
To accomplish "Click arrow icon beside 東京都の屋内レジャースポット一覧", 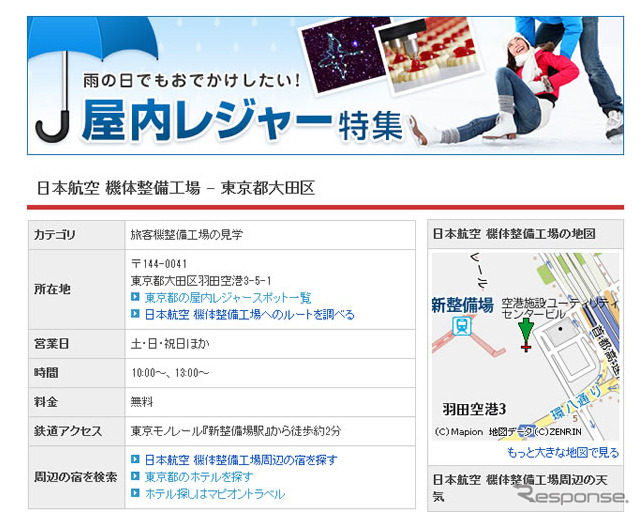I will pos(135,297).
